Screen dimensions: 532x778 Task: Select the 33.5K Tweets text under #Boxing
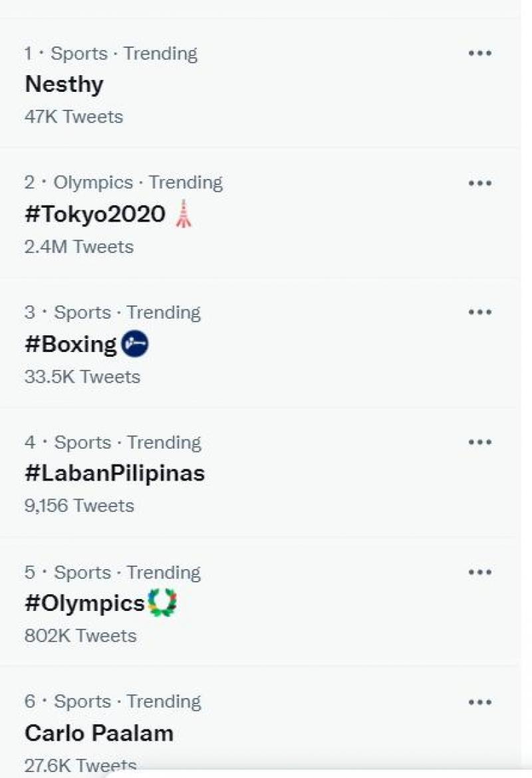(81, 376)
